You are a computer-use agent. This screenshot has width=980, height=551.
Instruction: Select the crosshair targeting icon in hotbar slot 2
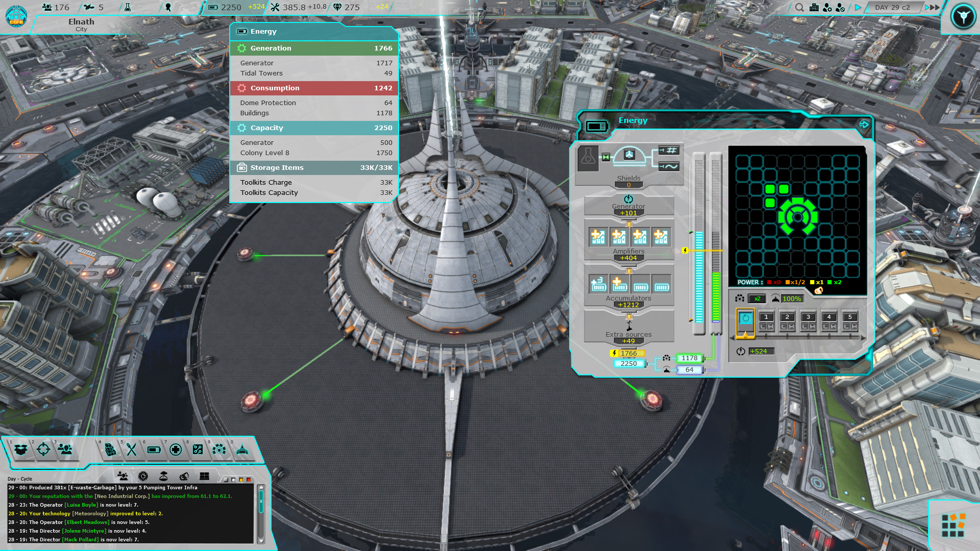point(43,449)
